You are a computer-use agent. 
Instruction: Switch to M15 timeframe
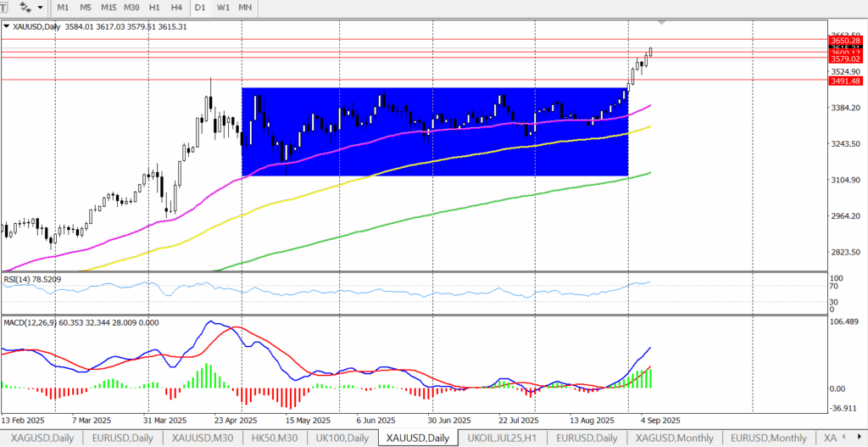(108, 8)
